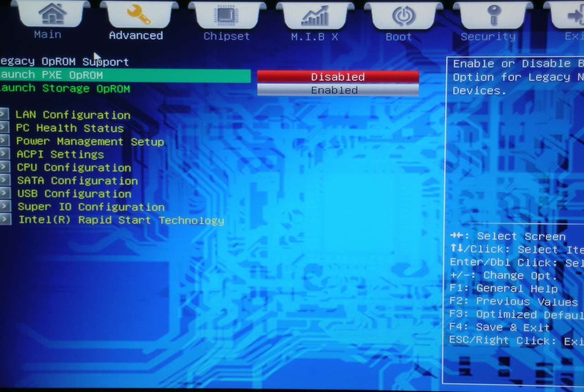The height and width of the screenshot is (392, 584).
Task: Open LAN Configuration submenu
Action: point(73,115)
